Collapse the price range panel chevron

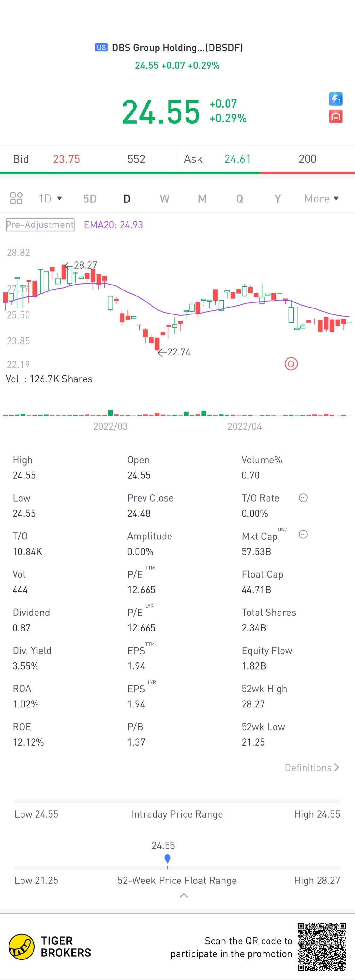(184, 895)
